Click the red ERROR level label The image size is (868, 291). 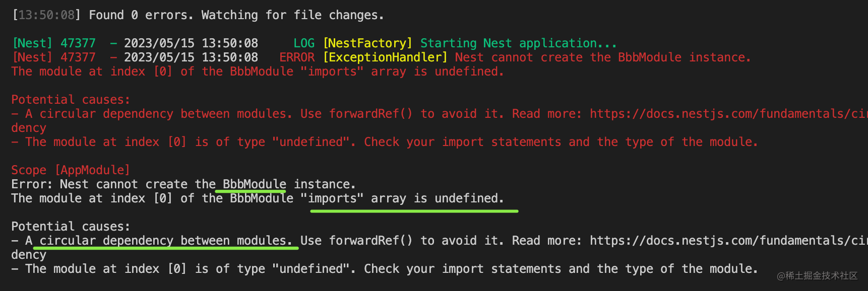pyautogui.click(x=297, y=57)
